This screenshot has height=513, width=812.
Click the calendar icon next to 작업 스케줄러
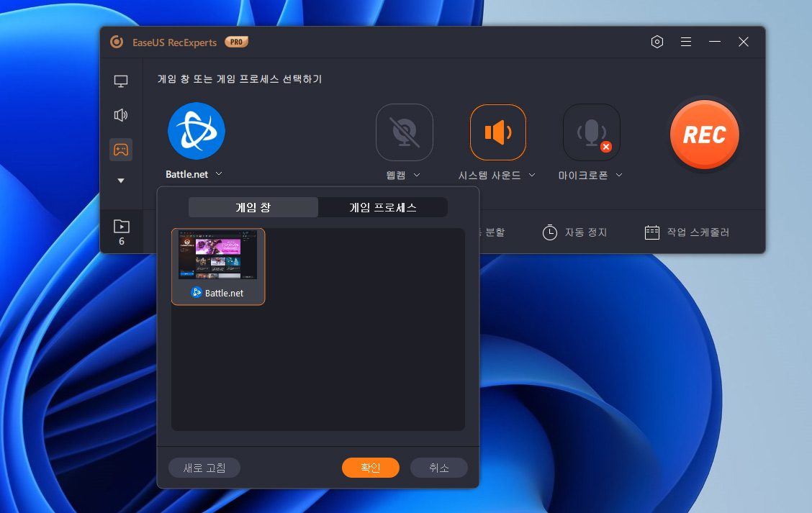click(652, 232)
